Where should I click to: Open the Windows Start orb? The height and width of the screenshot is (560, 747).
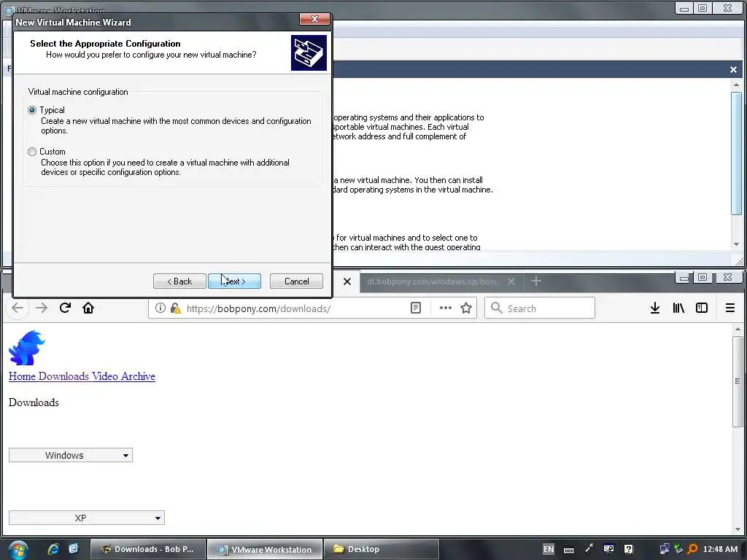click(x=18, y=550)
